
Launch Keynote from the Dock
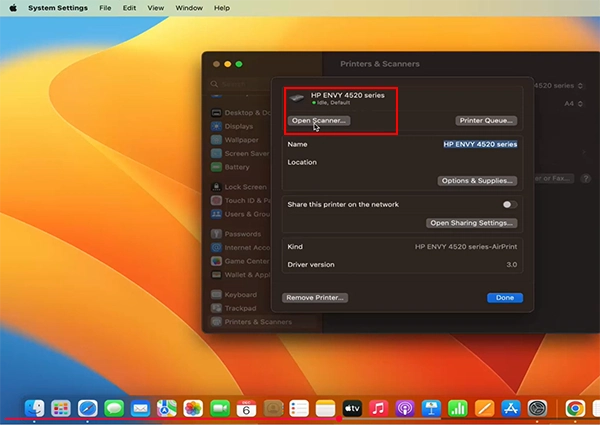pyautogui.click(x=431, y=408)
